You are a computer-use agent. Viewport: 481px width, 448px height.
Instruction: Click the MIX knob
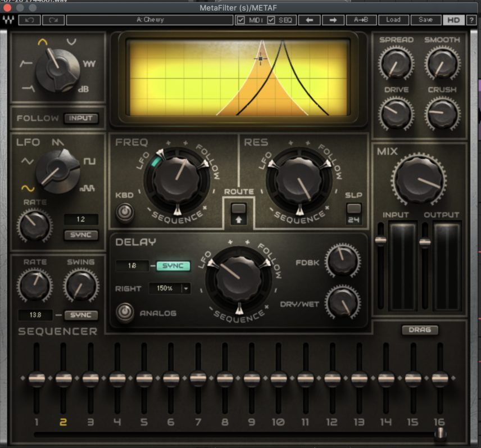pos(419,179)
